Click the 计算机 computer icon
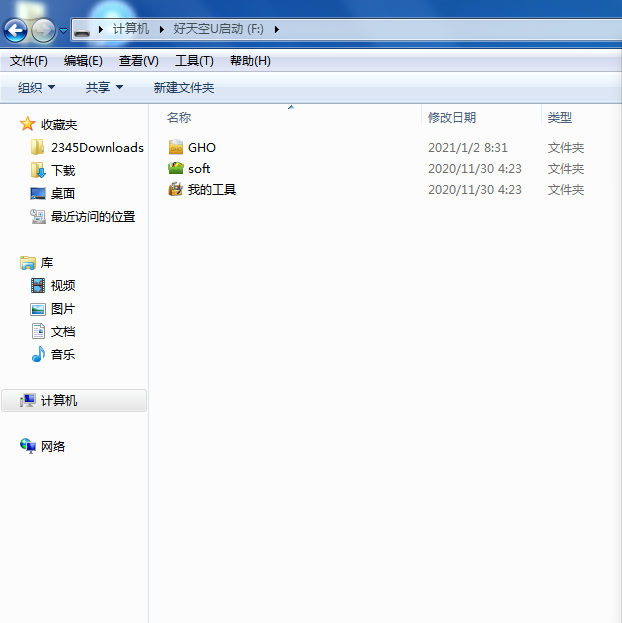 [27, 400]
